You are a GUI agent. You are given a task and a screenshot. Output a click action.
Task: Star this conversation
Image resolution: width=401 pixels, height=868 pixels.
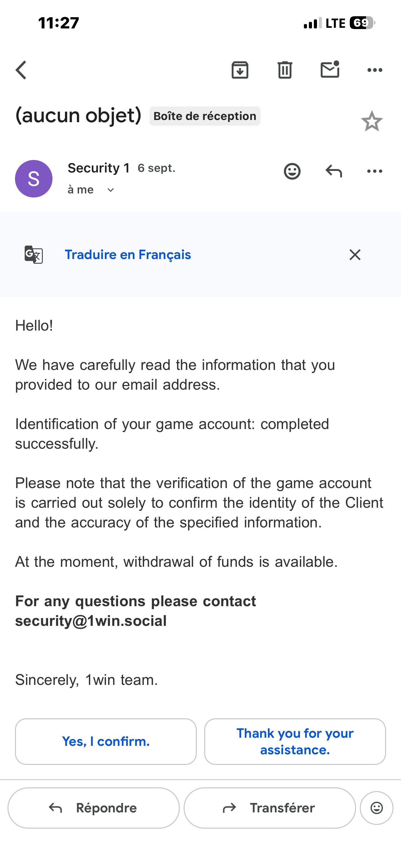pyautogui.click(x=372, y=121)
